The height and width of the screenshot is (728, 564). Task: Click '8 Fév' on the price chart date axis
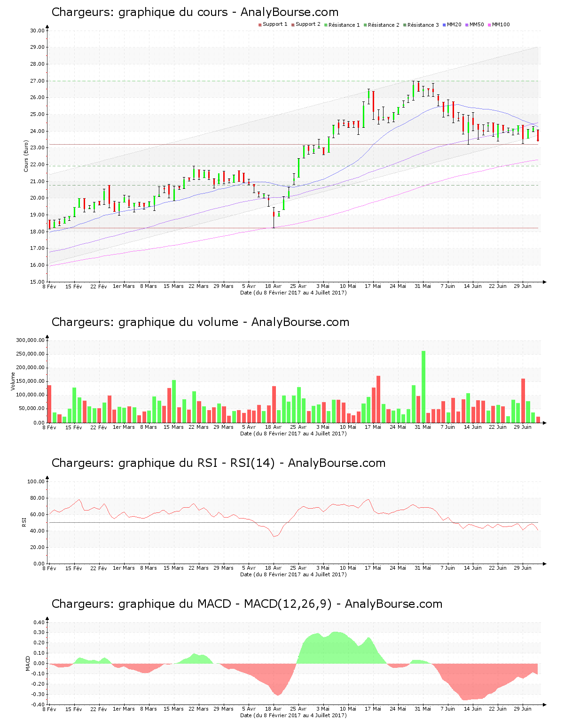point(49,286)
